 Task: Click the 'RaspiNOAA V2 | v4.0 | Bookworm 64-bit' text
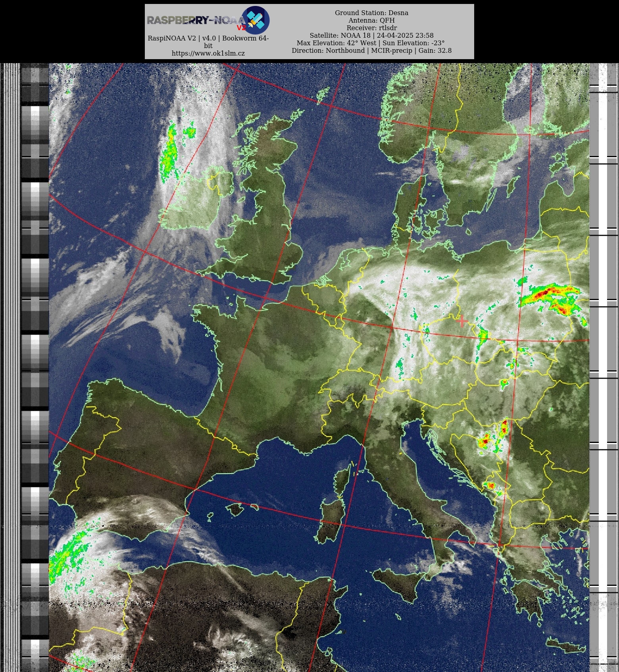(x=208, y=42)
